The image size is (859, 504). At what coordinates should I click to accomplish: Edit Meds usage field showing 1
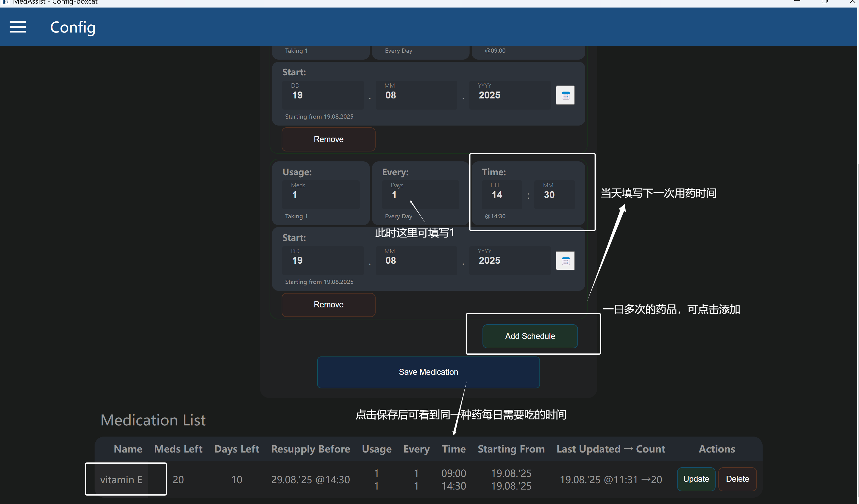click(x=321, y=194)
